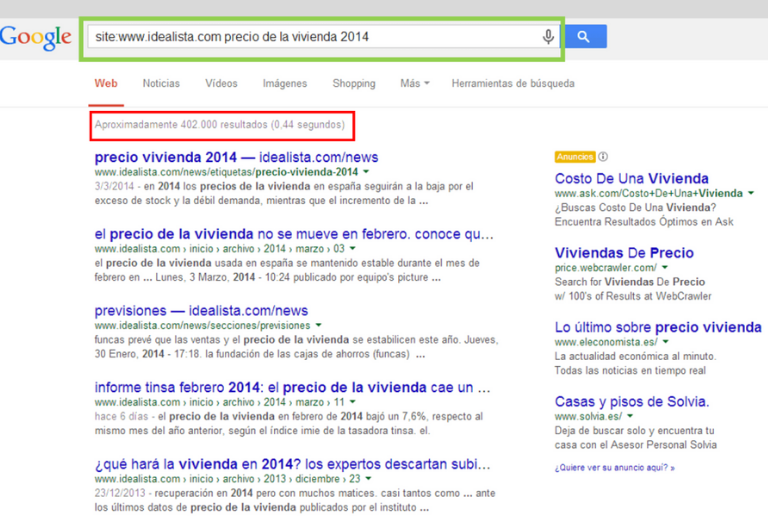Expand arrow beside www.ask.com ad URL
768x520 pixels.
click(751, 193)
